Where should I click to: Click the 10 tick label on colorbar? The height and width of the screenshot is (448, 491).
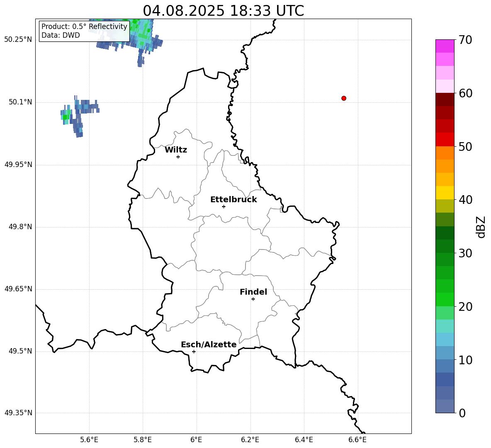point(465,360)
